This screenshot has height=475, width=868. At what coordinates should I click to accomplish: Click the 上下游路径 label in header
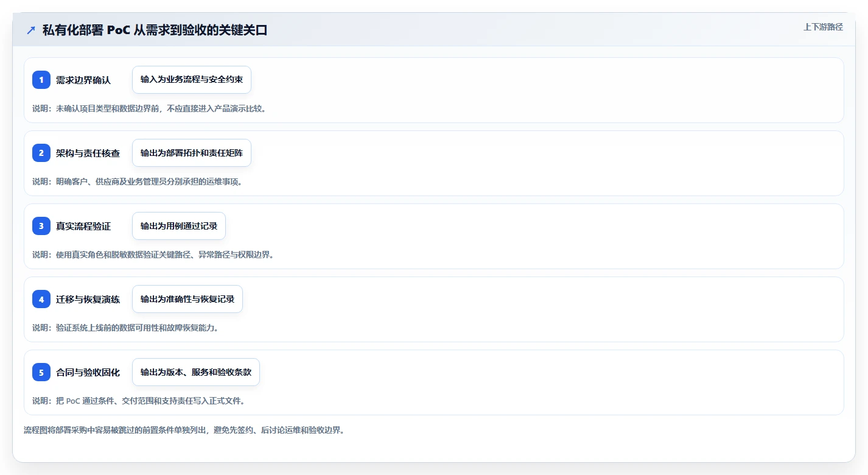click(824, 27)
